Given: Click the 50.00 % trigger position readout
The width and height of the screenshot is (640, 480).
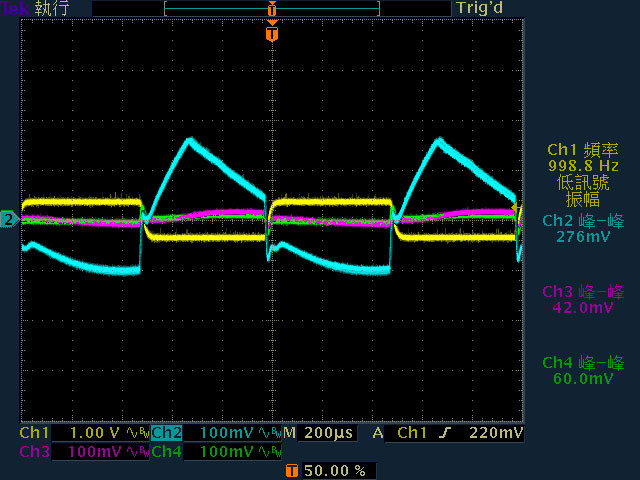Looking at the screenshot, I should (x=335, y=471).
